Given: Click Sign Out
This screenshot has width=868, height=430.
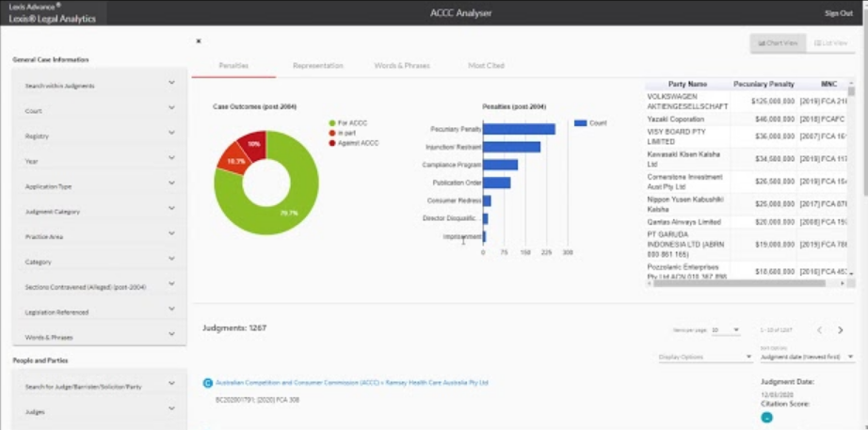Looking at the screenshot, I should [839, 13].
